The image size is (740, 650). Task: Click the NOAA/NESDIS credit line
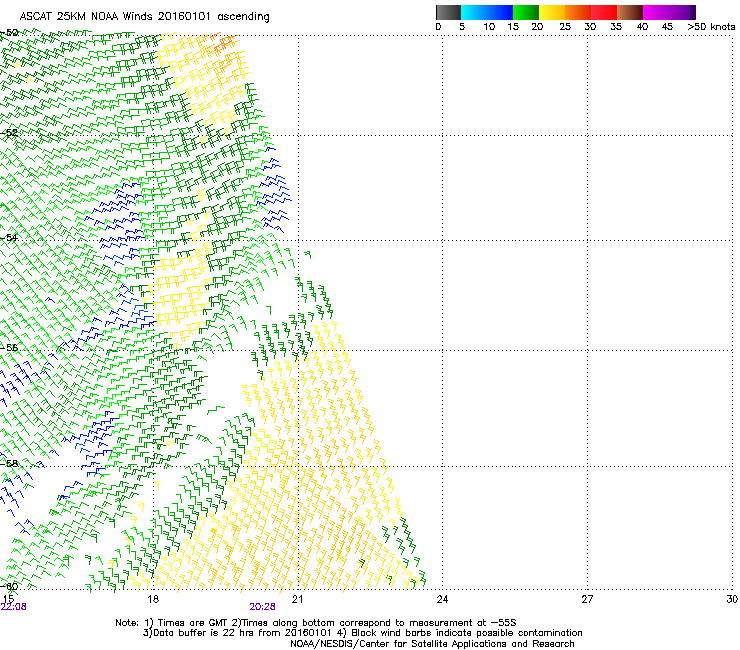(x=432, y=644)
